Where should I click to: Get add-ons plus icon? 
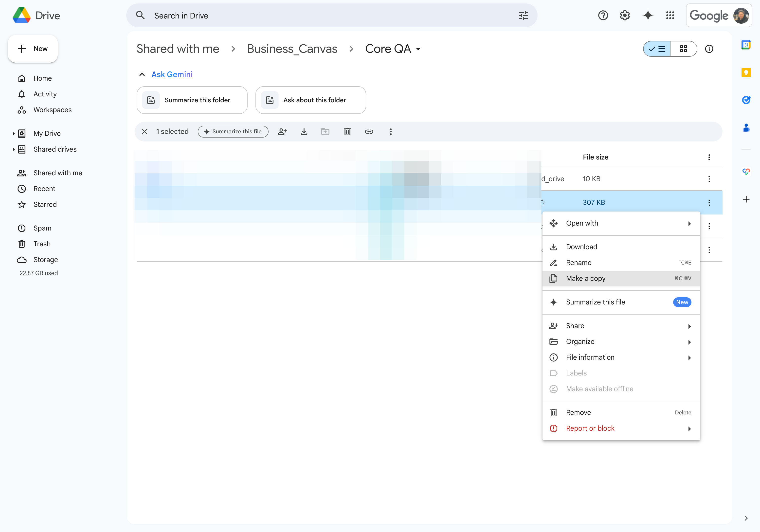(746, 199)
